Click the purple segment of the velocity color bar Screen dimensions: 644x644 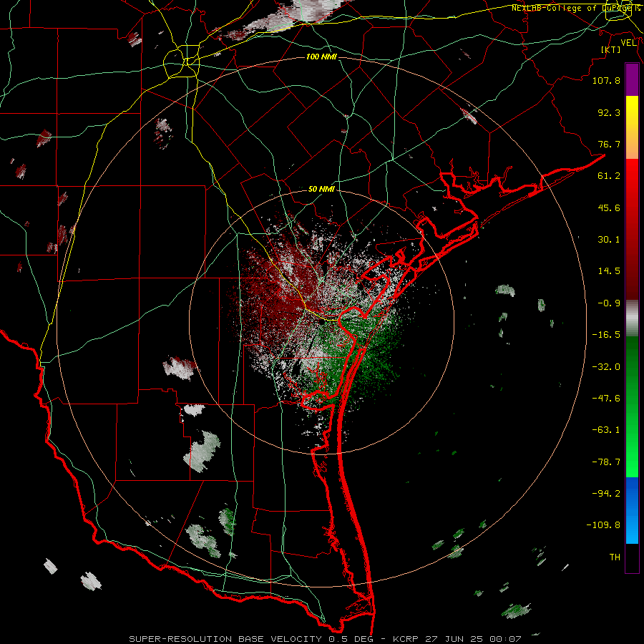tap(632, 80)
